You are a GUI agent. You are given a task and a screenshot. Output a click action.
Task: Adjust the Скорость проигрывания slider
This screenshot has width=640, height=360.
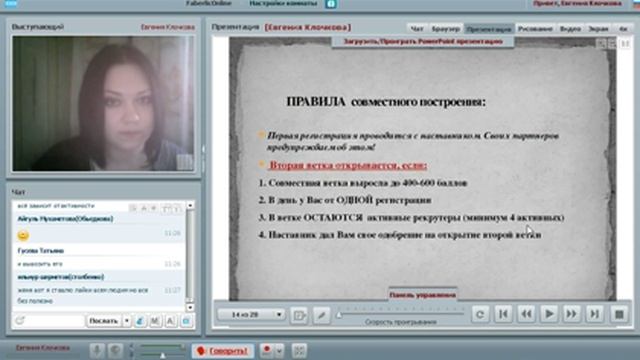click(x=400, y=315)
